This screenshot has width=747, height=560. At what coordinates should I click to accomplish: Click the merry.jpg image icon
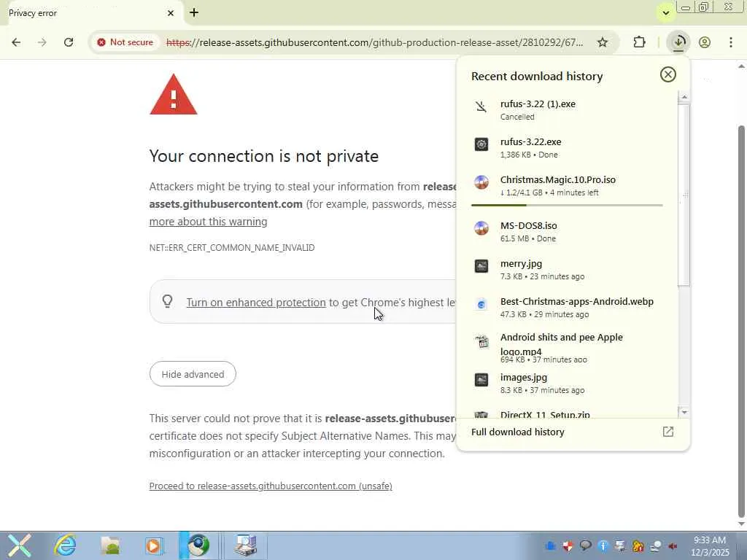pyautogui.click(x=481, y=265)
